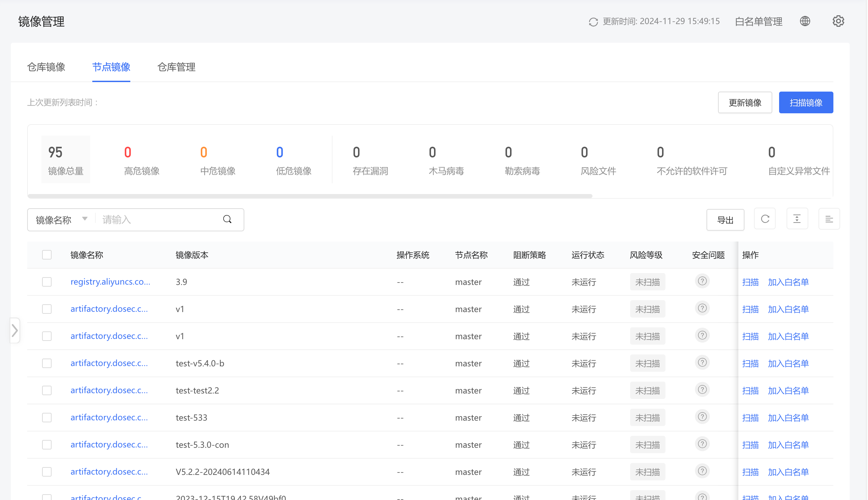Check the registry.aliyuncs row checkbox
This screenshot has height=500, width=868.
(x=47, y=282)
